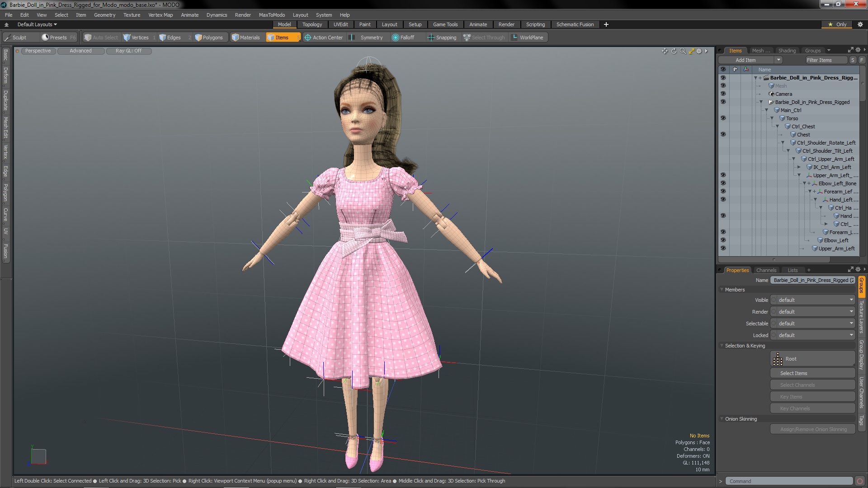Click the Select Items button
Image resolution: width=868 pixels, height=488 pixels.
coord(812,373)
